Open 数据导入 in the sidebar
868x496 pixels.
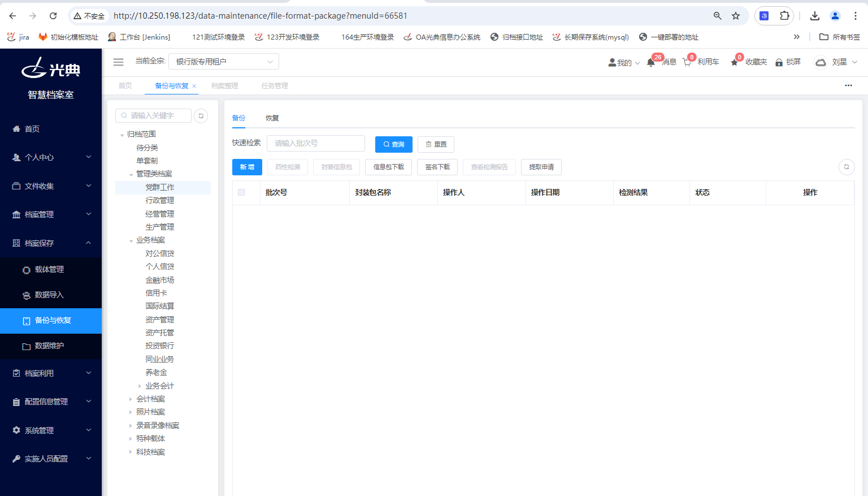click(x=51, y=295)
